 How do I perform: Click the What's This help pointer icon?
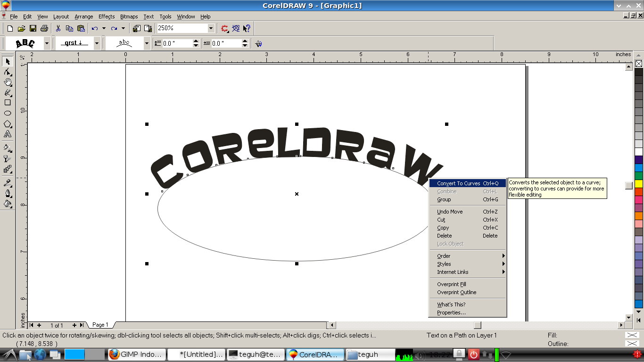(247, 28)
